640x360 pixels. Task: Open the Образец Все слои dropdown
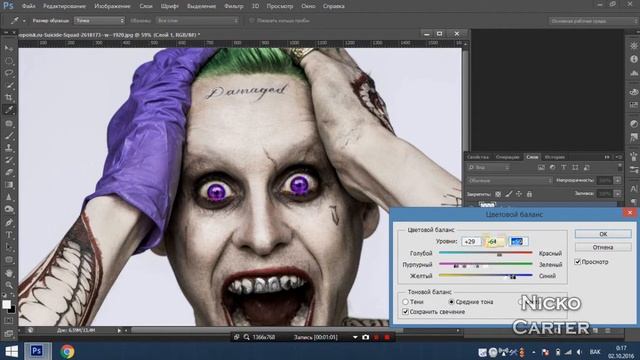197,20
